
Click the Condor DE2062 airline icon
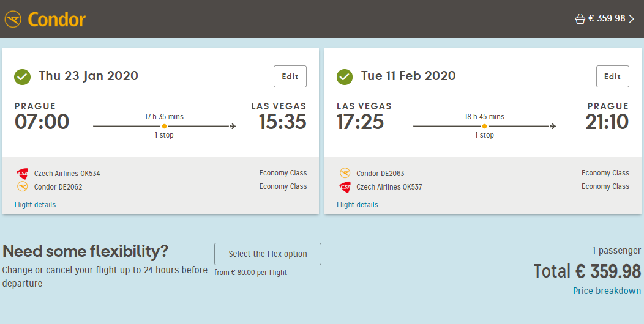point(22,186)
